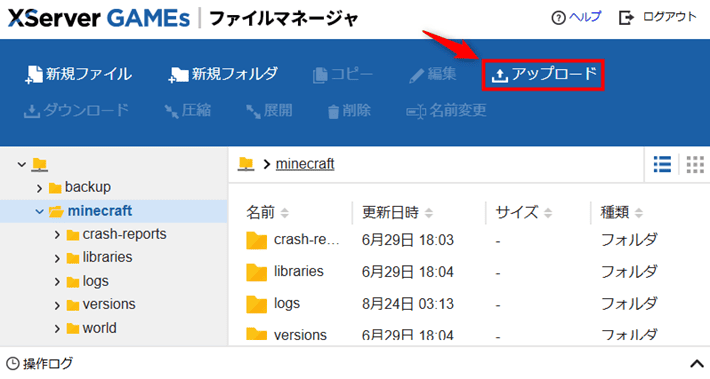Select versions folder row in file list
The image size is (710, 379).
469,334
